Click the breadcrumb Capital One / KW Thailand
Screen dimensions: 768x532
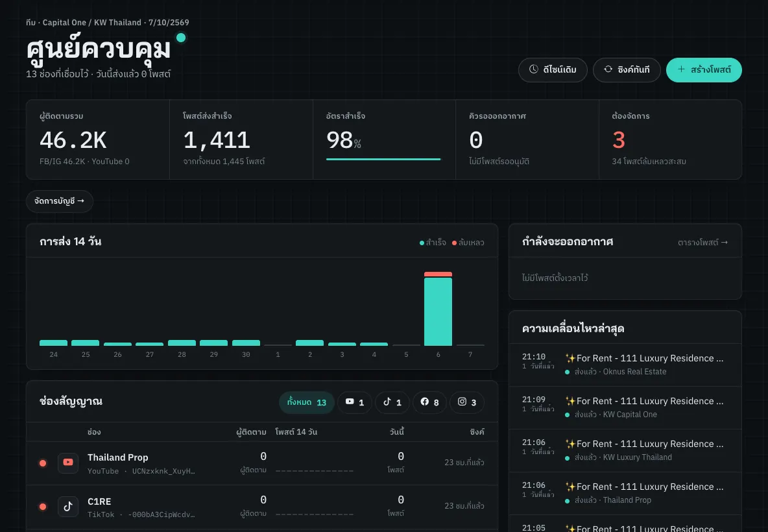tap(92, 23)
